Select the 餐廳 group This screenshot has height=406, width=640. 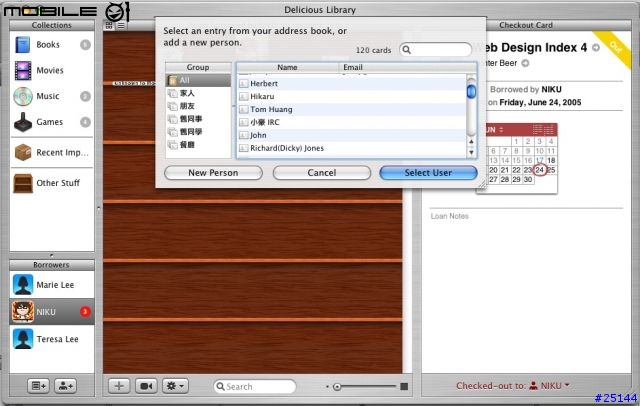[x=198, y=144]
